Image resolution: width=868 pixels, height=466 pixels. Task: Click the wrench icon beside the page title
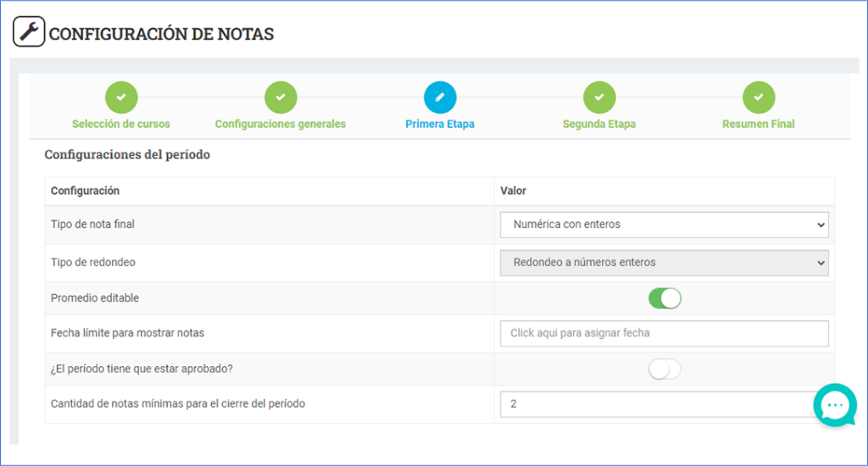point(29,32)
